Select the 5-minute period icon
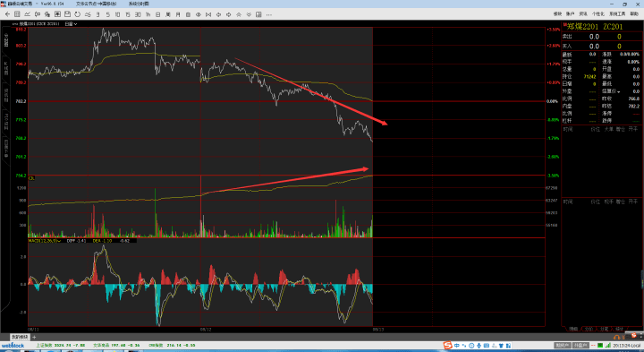The height and width of the screenshot is (352, 644). click(x=108, y=14)
